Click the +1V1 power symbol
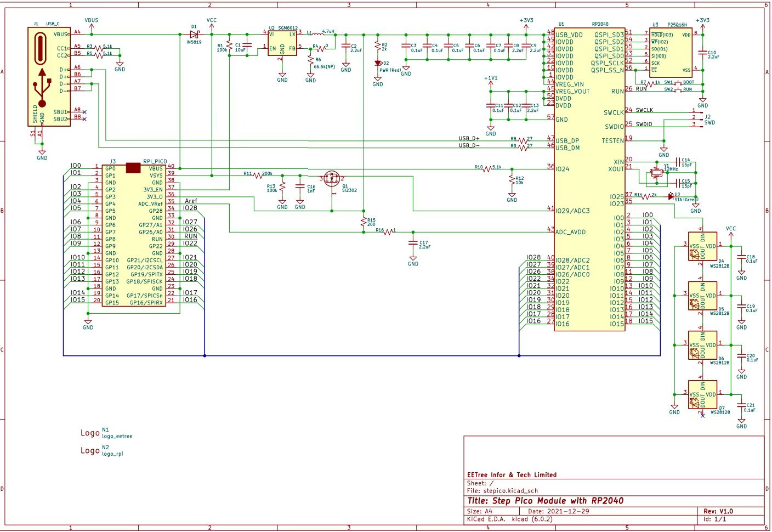Viewport: 772px width, 532px height. (491, 83)
